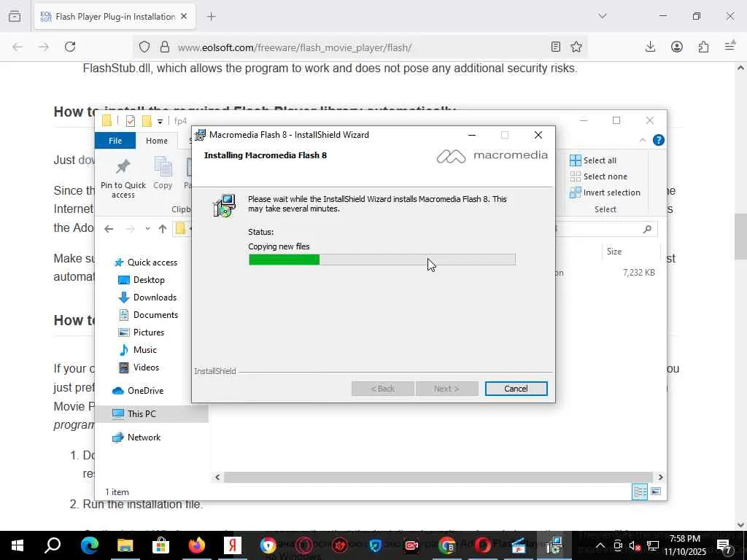Open Firefox extensions puzzle icon
The width and height of the screenshot is (747, 560).
coord(704,47)
